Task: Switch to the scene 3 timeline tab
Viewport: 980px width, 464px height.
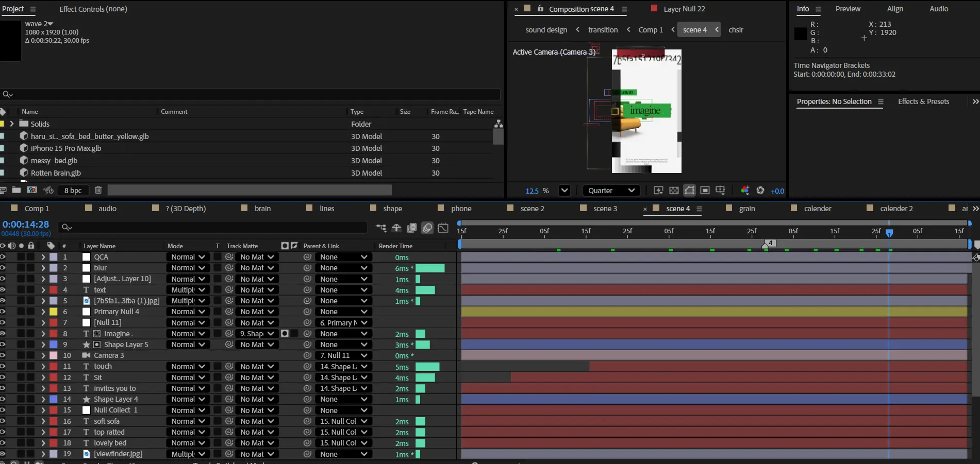Action: 605,209
